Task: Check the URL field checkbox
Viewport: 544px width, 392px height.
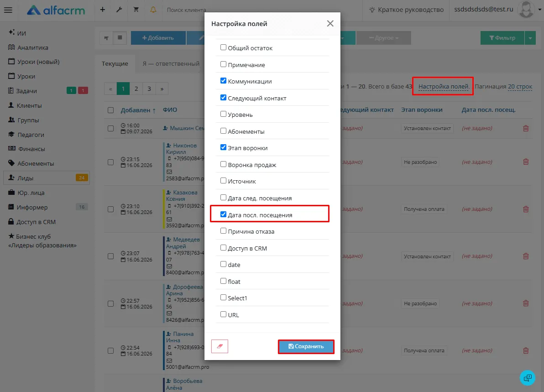Action: pos(224,314)
